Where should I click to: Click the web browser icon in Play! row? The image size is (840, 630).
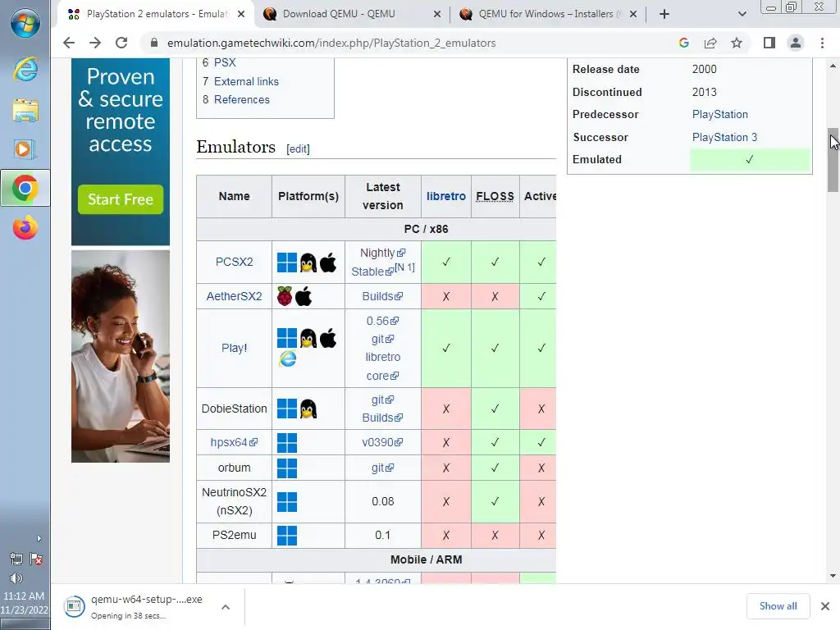coord(288,358)
